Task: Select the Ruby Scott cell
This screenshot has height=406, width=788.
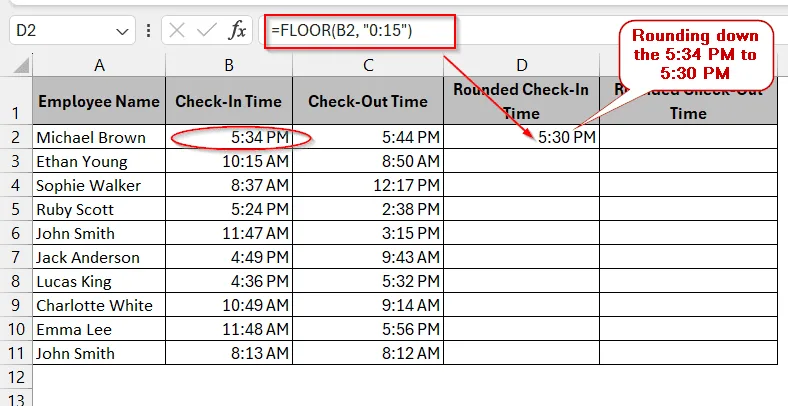Action: click(x=99, y=209)
